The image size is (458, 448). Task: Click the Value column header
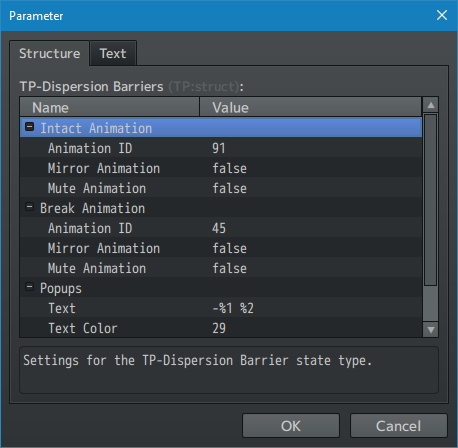tap(311, 107)
